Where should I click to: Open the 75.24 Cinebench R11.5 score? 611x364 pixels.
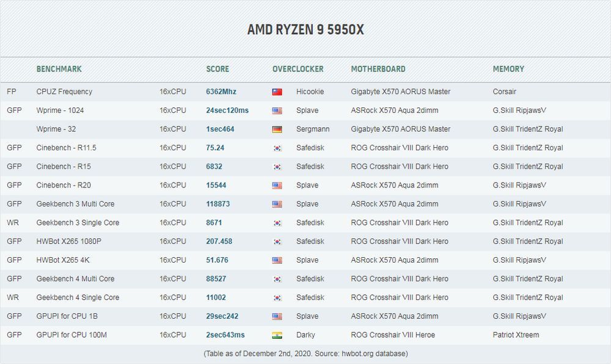point(215,148)
